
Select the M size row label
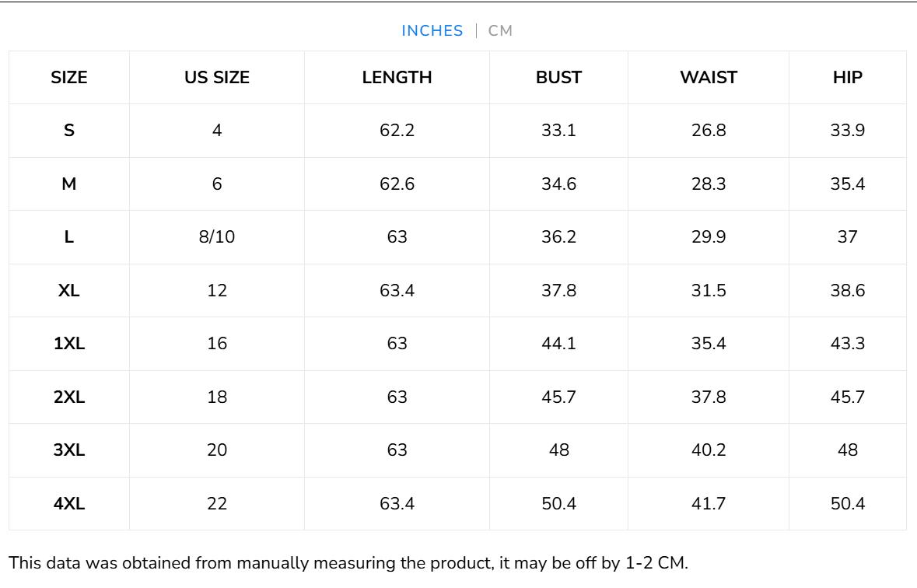pos(69,184)
